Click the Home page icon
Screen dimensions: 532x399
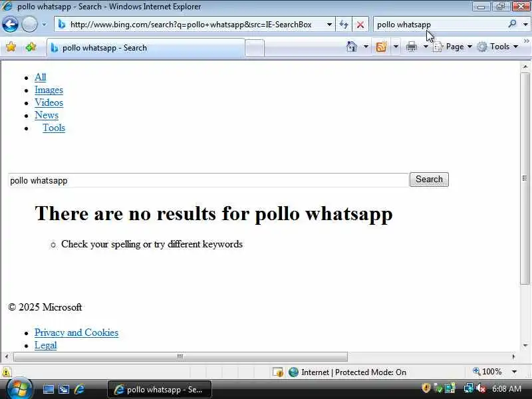tap(352, 47)
